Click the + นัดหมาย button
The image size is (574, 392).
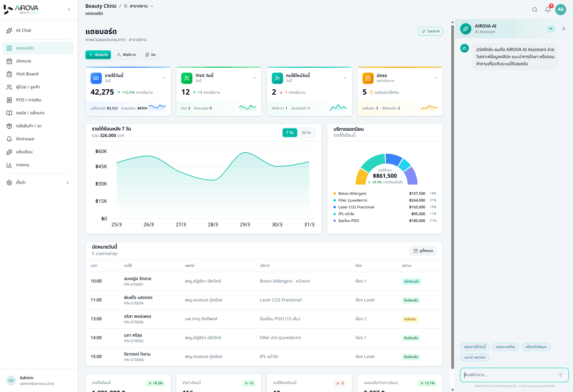point(98,55)
